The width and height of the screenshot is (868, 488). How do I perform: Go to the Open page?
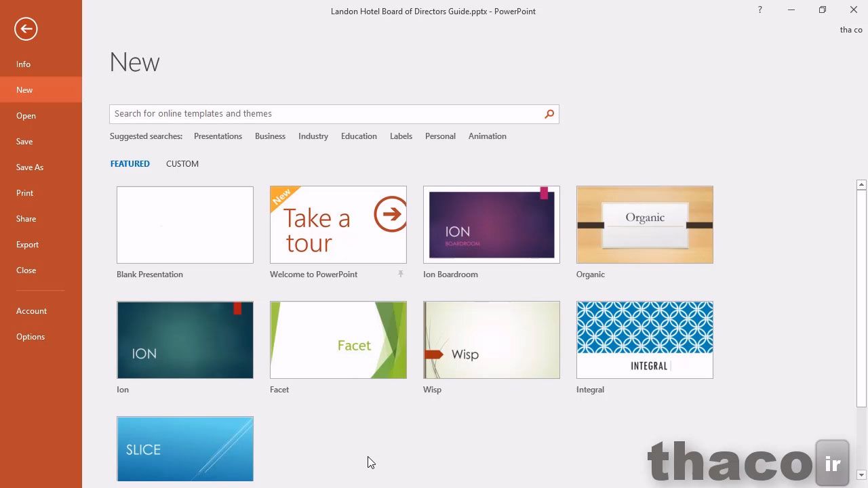[41, 116]
